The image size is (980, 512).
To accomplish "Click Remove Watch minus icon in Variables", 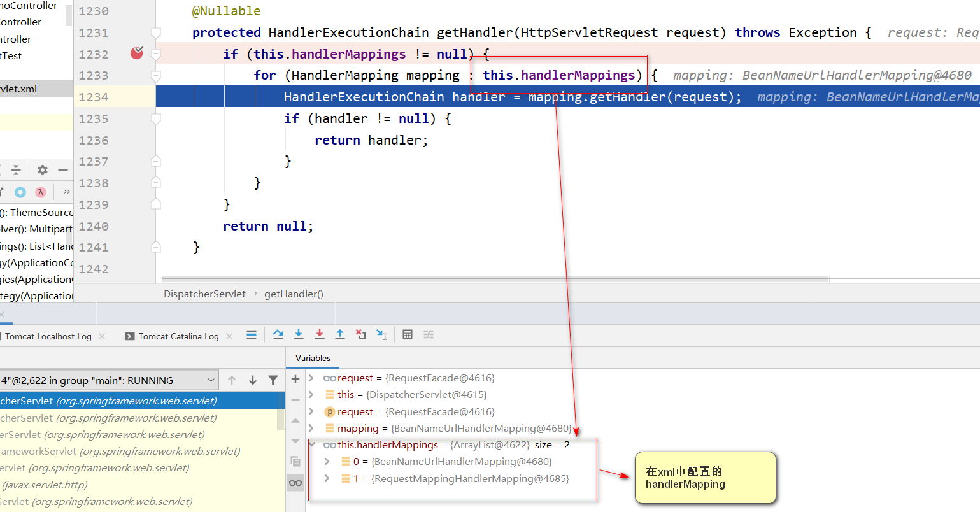I will [x=295, y=400].
